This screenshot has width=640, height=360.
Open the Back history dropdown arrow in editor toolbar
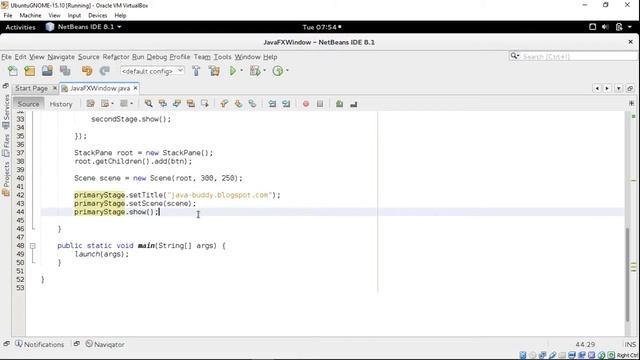click(x=113, y=104)
